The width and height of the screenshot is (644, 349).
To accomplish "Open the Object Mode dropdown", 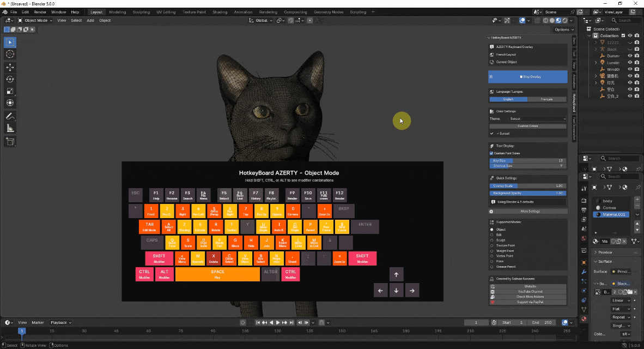I will (35, 21).
